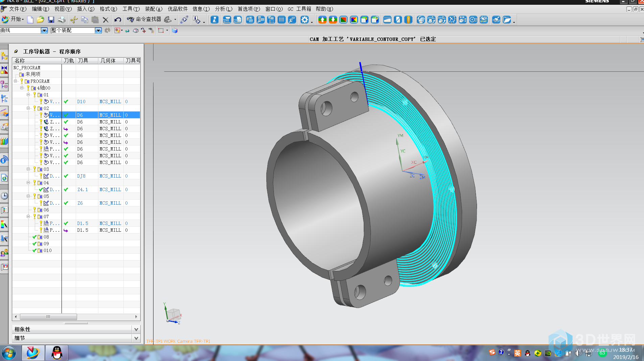Viewport: 644px width, 361px height.
Task: Click the 几何体 column header
Action: pos(111,61)
